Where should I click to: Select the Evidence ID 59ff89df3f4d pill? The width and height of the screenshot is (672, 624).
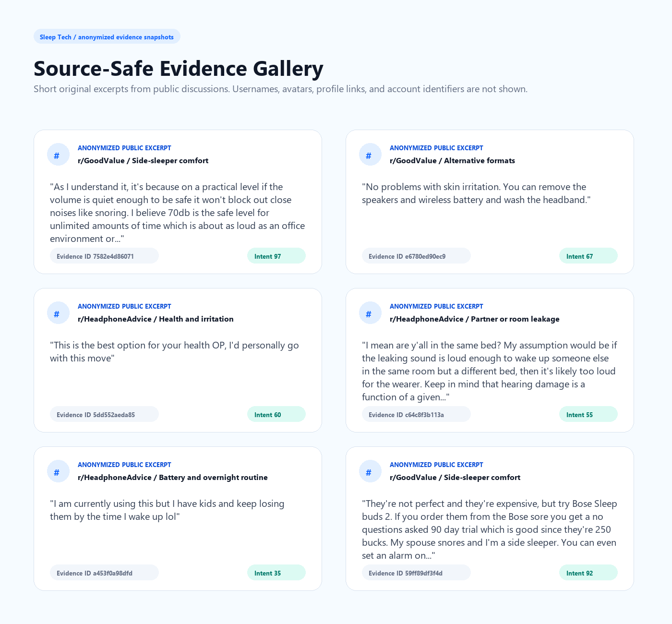click(416, 573)
